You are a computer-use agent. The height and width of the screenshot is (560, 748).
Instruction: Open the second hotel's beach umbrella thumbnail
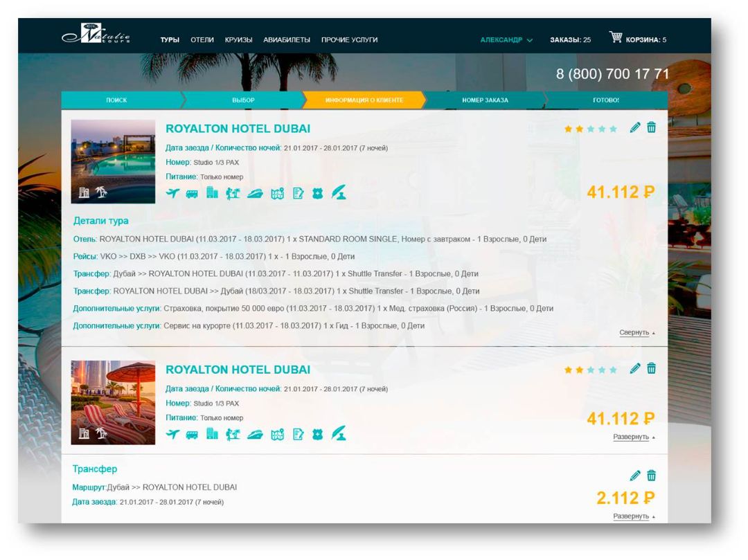click(x=113, y=402)
